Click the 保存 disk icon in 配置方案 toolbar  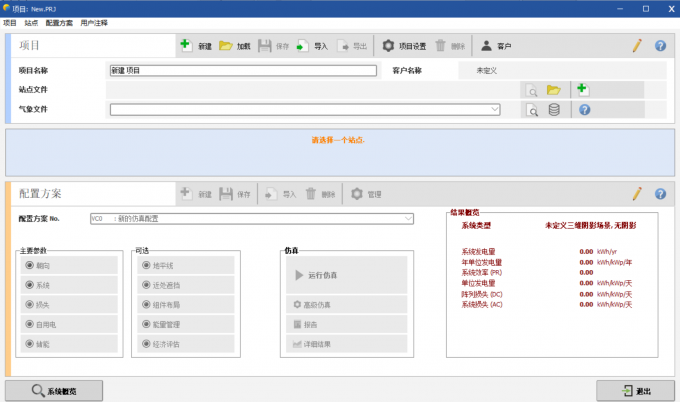pyautogui.click(x=226, y=194)
